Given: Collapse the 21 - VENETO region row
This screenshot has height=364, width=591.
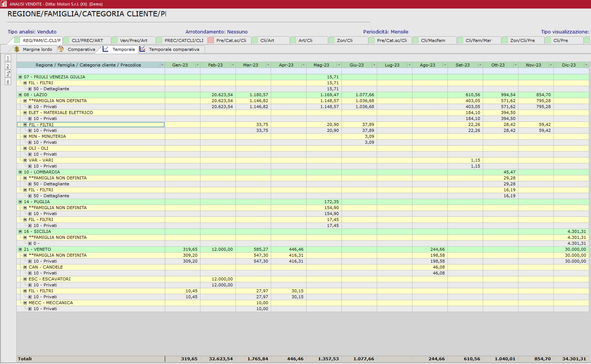Looking at the screenshot, I should pyautogui.click(x=20, y=250).
